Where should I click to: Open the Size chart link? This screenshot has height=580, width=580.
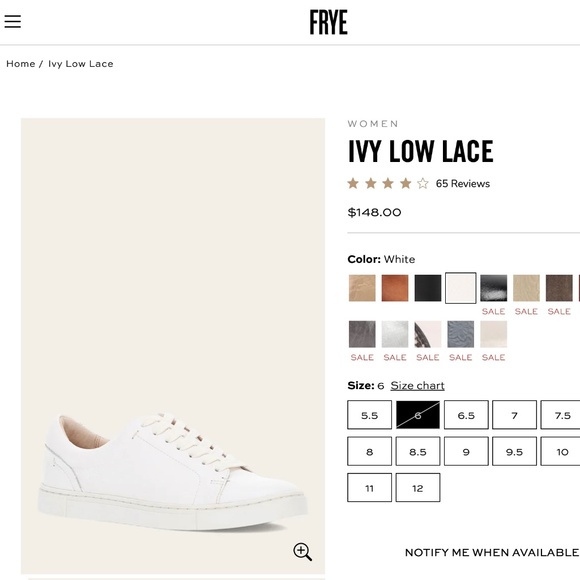tap(417, 385)
